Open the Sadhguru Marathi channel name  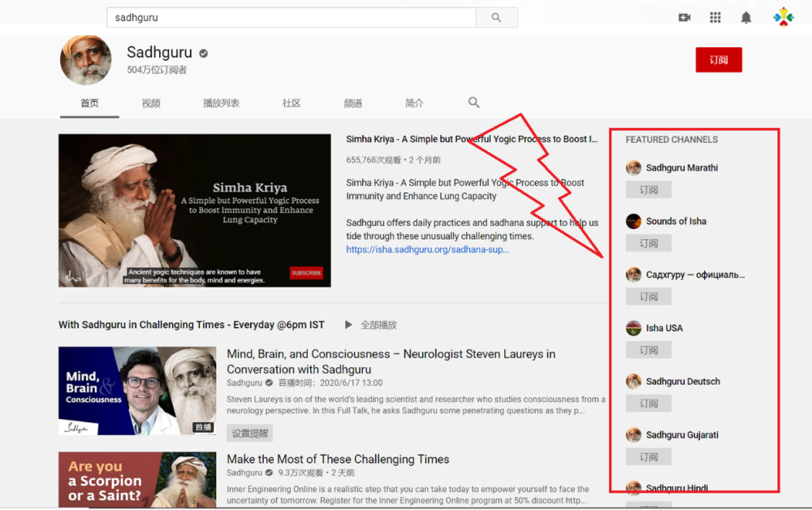click(x=682, y=168)
